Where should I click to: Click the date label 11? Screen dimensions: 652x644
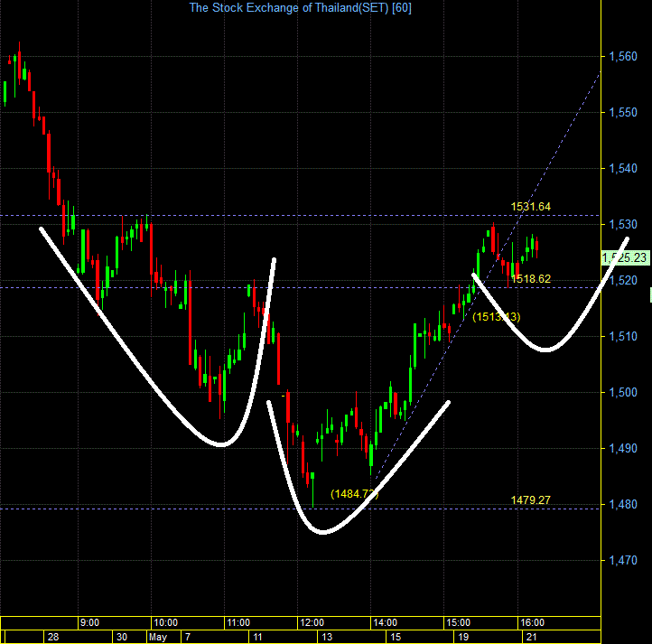coord(257,637)
